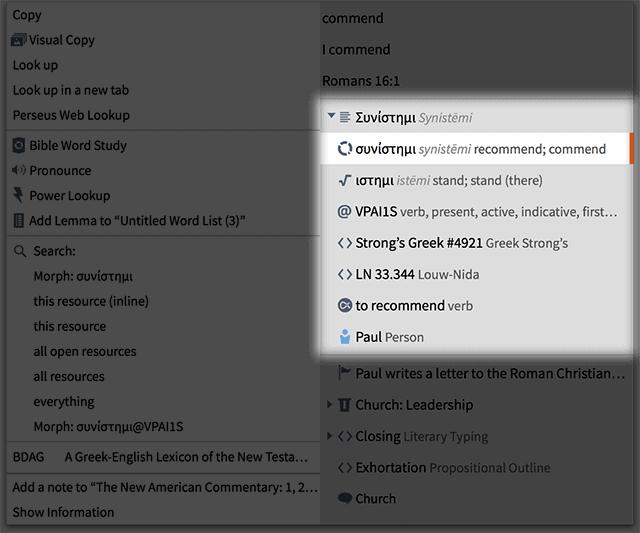The image size is (640, 533).
Task: Click the Church speech bubble icon
Action: 345,498
